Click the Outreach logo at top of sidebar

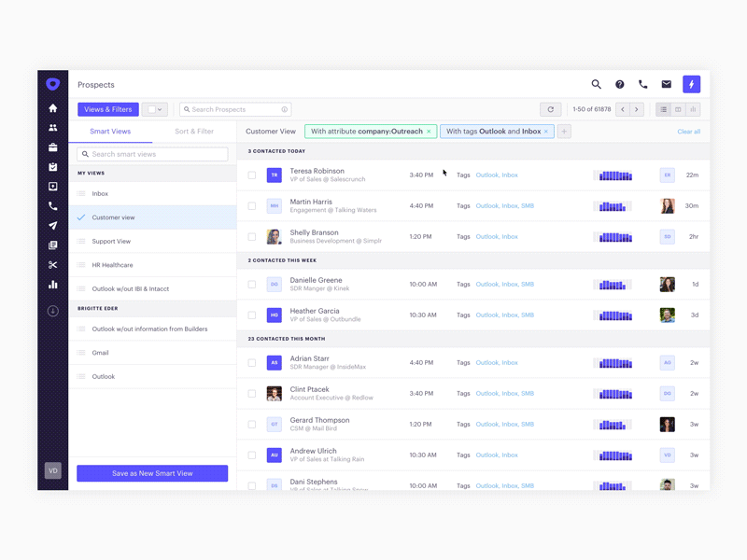(x=53, y=84)
